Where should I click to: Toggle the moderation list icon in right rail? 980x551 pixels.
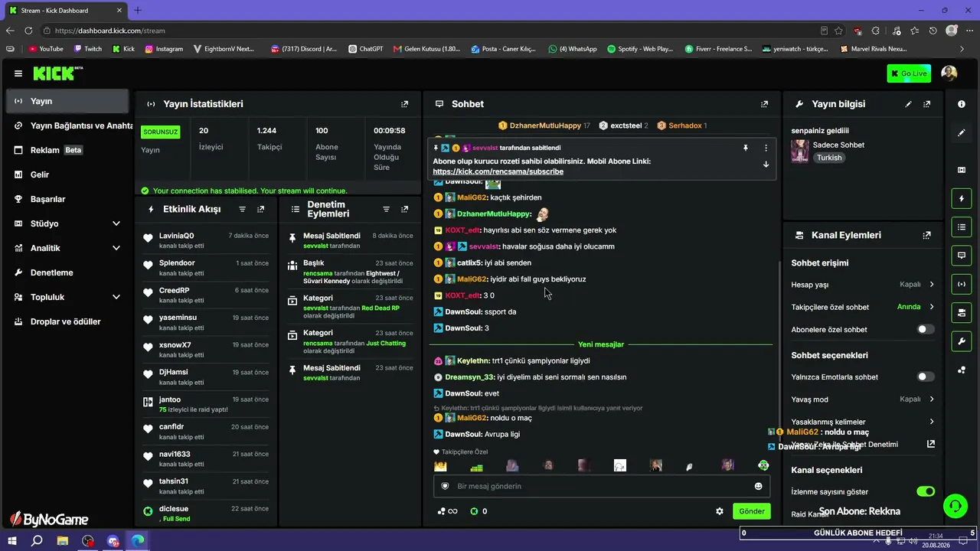962,227
